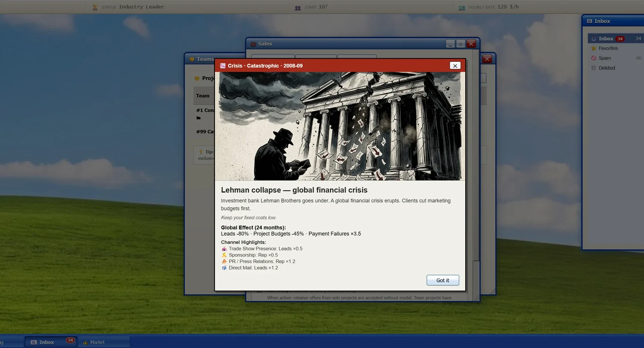Open Market from the taskbar
Screen dimensions: 644x348
coord(104,342)
